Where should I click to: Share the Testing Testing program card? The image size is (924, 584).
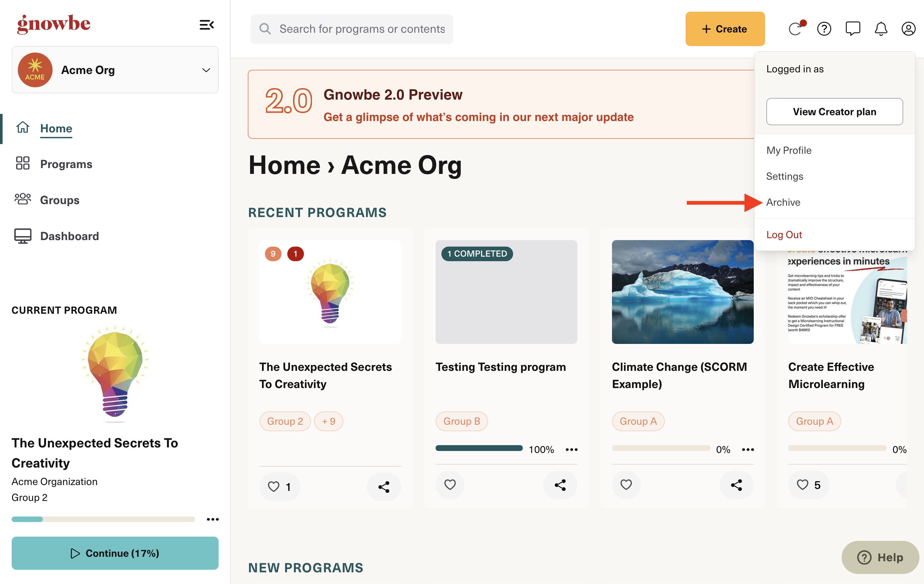point(560,485)
